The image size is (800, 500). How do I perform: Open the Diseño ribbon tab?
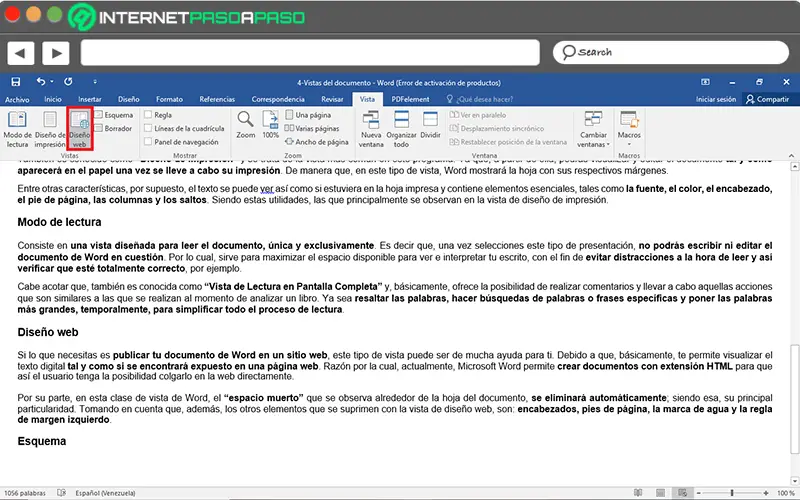pyautogui.click(x=129, y=99)
